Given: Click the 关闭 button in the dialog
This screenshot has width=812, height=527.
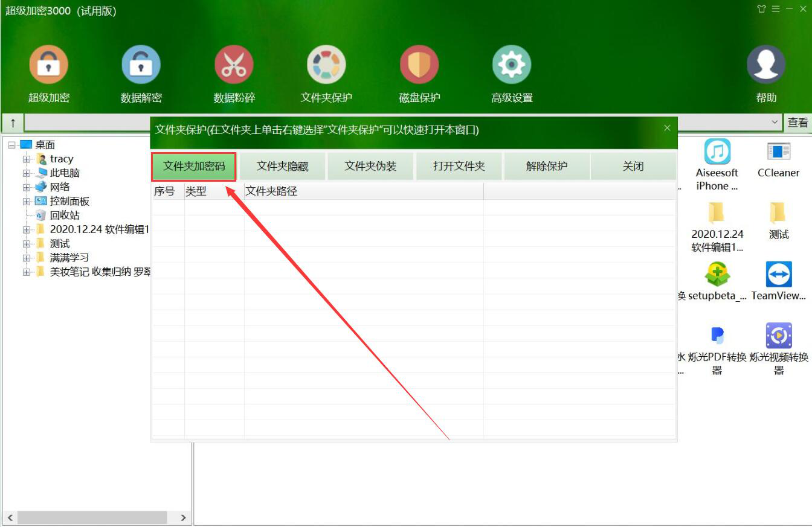Looking at the screenshot, I should click(x=633, y=166).
